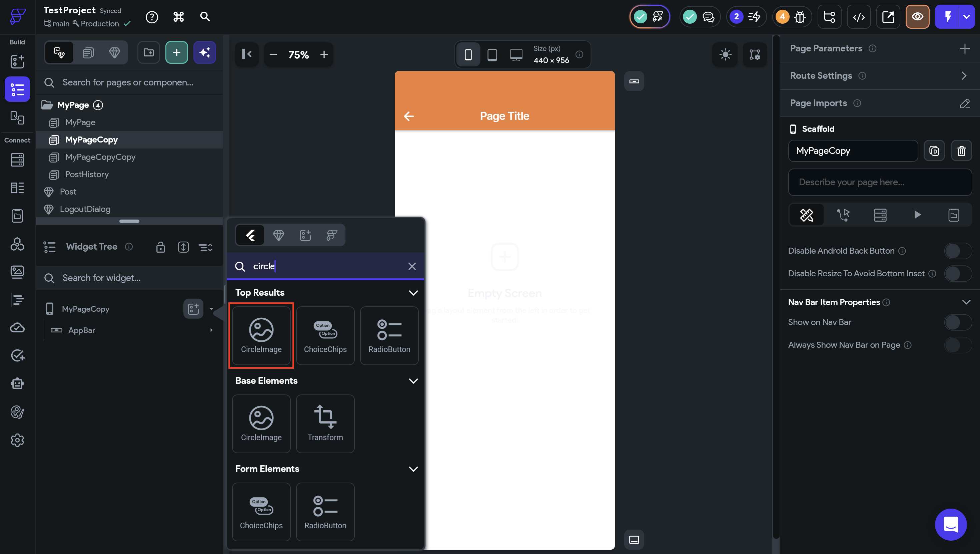This screenshot has height=554, width=980.
Task: Select the CircleImage widget in Top Results
Action: click(261, 335)
